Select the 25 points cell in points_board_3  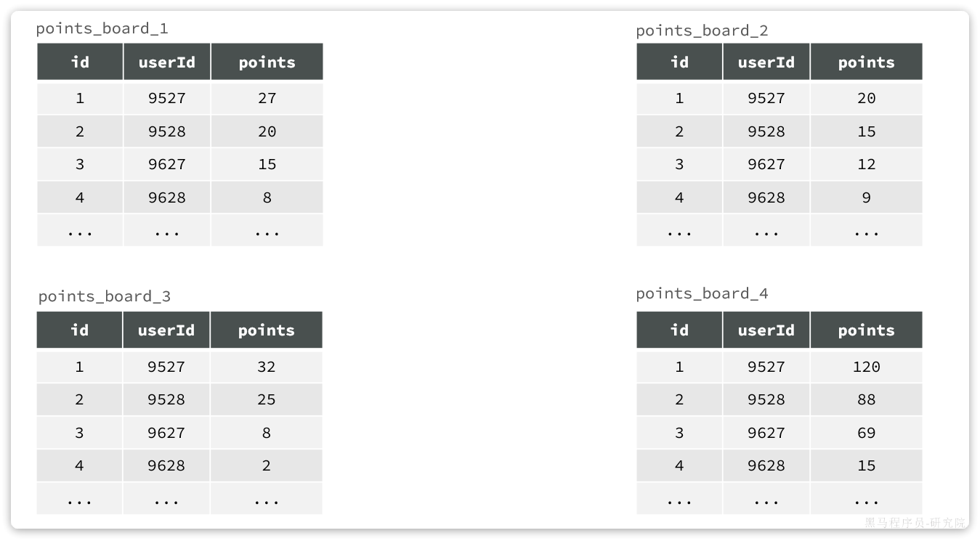pyautogui.click(x=267, y=399)
